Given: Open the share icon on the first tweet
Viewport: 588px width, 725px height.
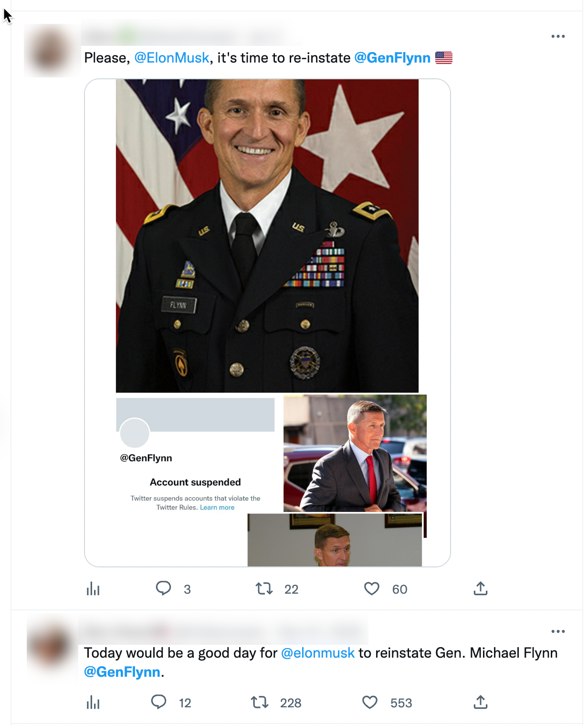Looking at the screenshot, I should tap(481, 589).
